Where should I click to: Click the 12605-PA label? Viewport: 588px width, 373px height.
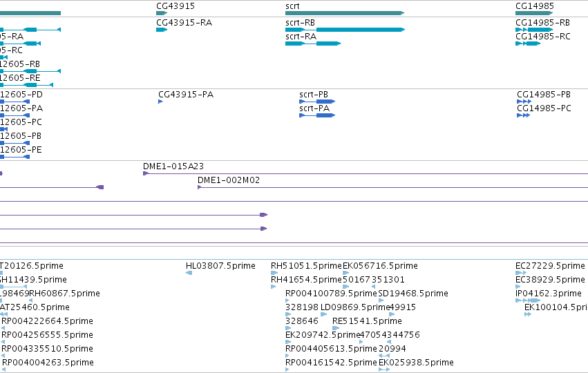tap(21, 108)
